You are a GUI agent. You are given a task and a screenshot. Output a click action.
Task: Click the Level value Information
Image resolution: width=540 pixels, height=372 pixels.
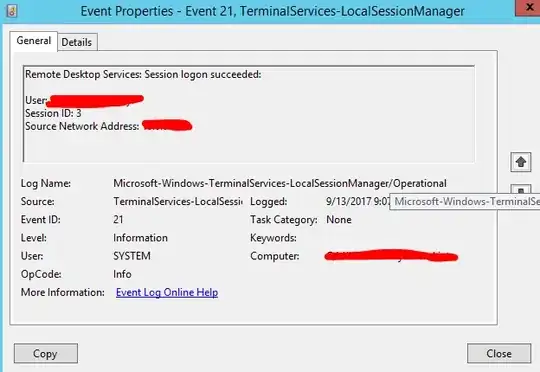coord(141,238)
